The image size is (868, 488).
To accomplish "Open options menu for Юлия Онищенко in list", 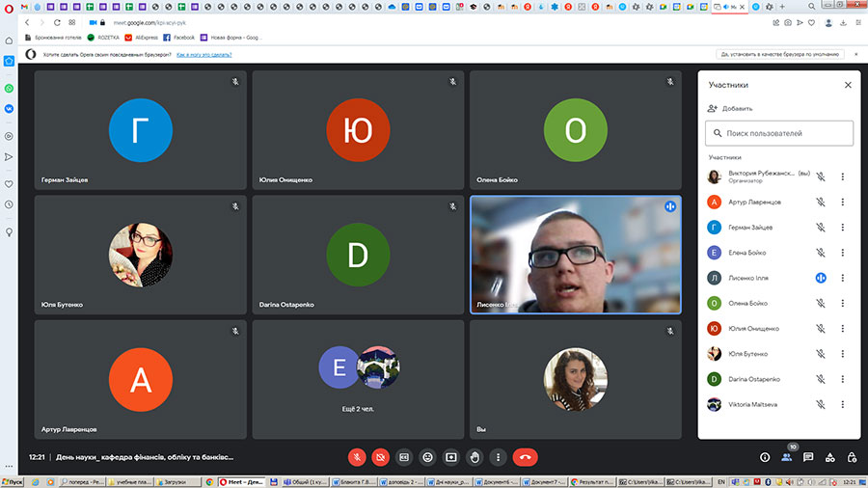I will coord(843,329).
